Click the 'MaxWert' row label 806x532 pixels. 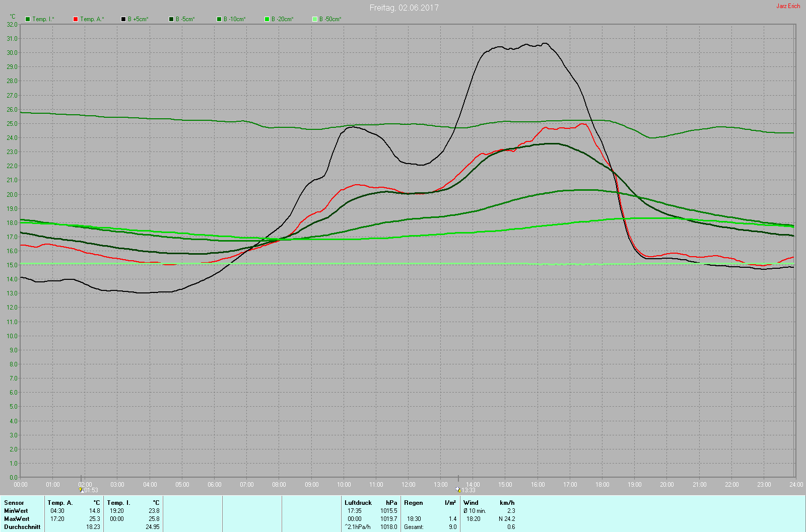[17, 519]
